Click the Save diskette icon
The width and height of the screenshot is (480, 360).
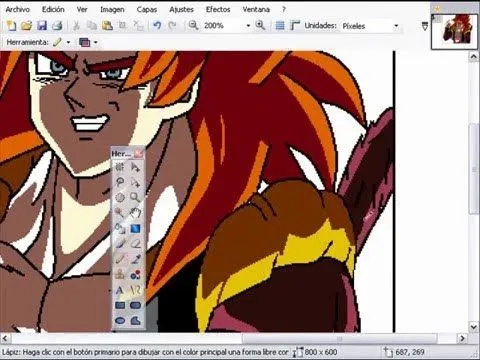tap(42, 25)
